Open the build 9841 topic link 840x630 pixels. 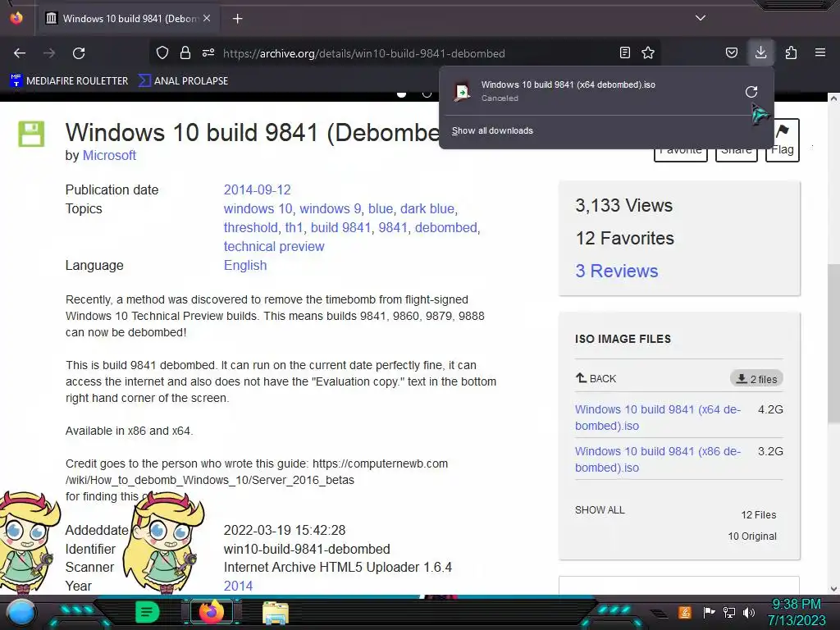point(340,228)
